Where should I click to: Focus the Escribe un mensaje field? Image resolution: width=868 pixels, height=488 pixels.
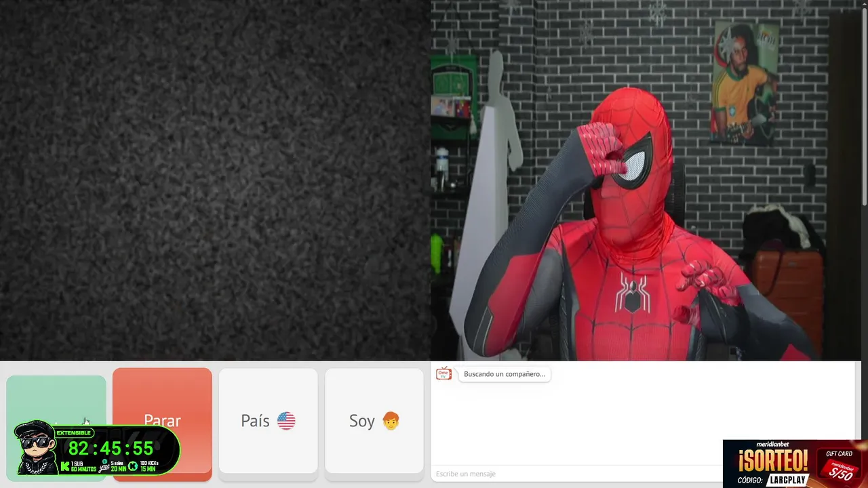[576, 474]
